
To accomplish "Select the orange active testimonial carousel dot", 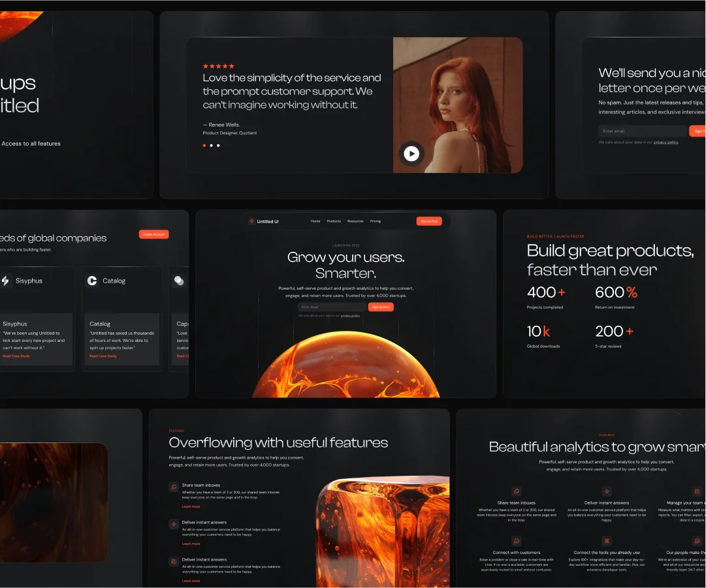I will [x=204, y=146].
